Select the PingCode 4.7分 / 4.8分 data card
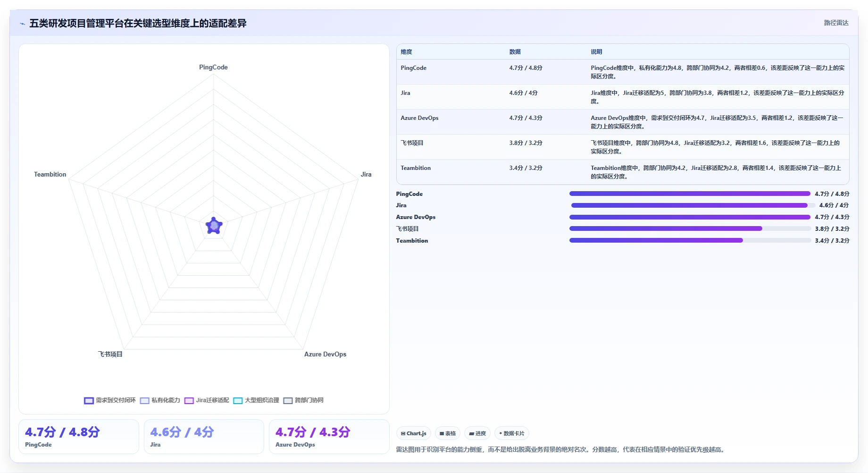 [x=79, y=437]
